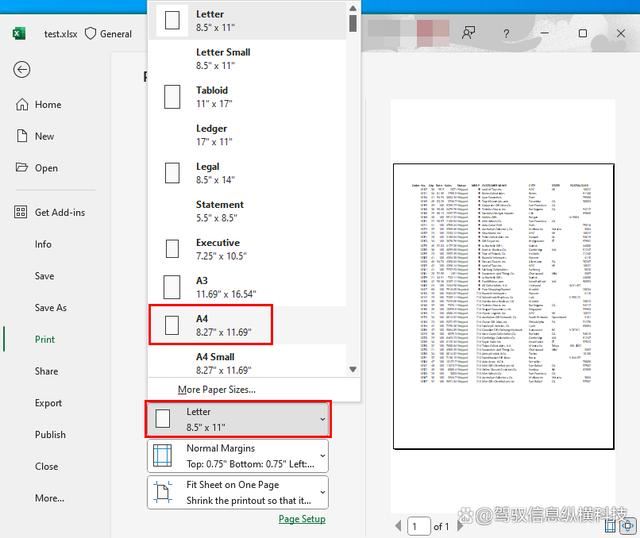Image resolution: width=640 pixels, height=538 pixels.
Task: Click the paper size list scroll-up arrow
Action: 353,8
